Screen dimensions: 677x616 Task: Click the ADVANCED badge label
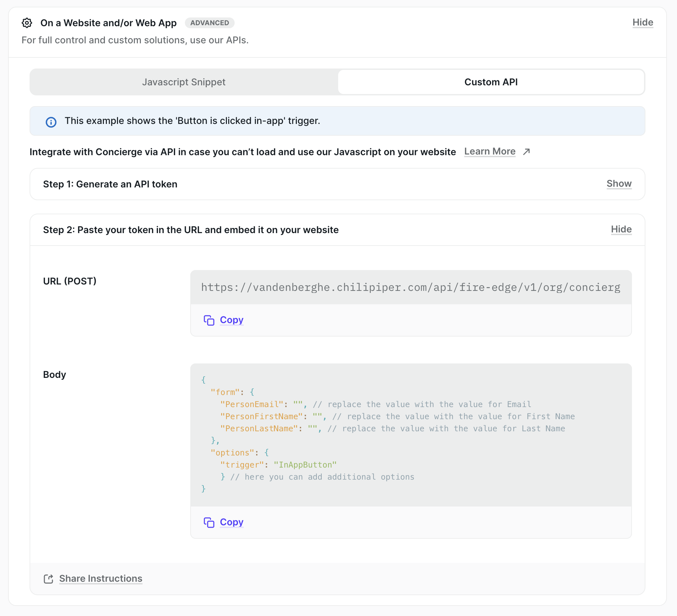(x=209, y=23)
